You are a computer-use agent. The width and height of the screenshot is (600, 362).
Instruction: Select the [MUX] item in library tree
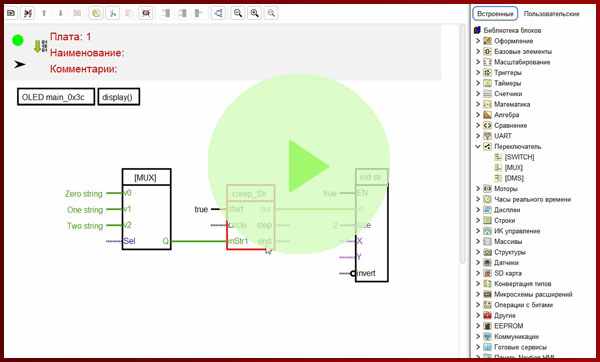point(514,168)
